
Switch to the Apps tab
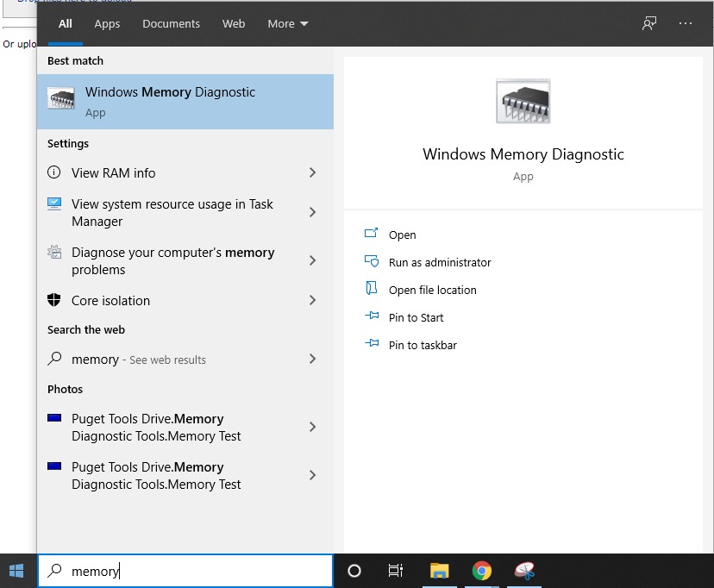click(x=107, y=24)
